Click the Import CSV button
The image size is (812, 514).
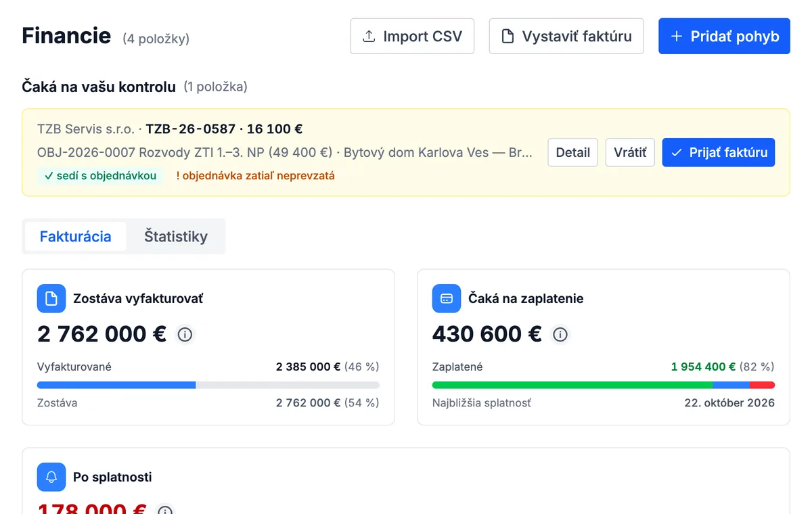tap(412, 36)
